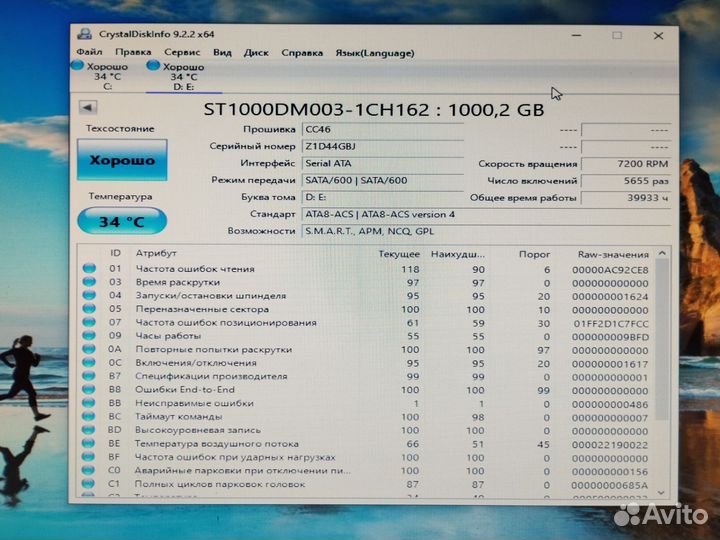This screenshot has width=720, height=540.
Task: Open the Справка menu
Action: pos(302,53)
